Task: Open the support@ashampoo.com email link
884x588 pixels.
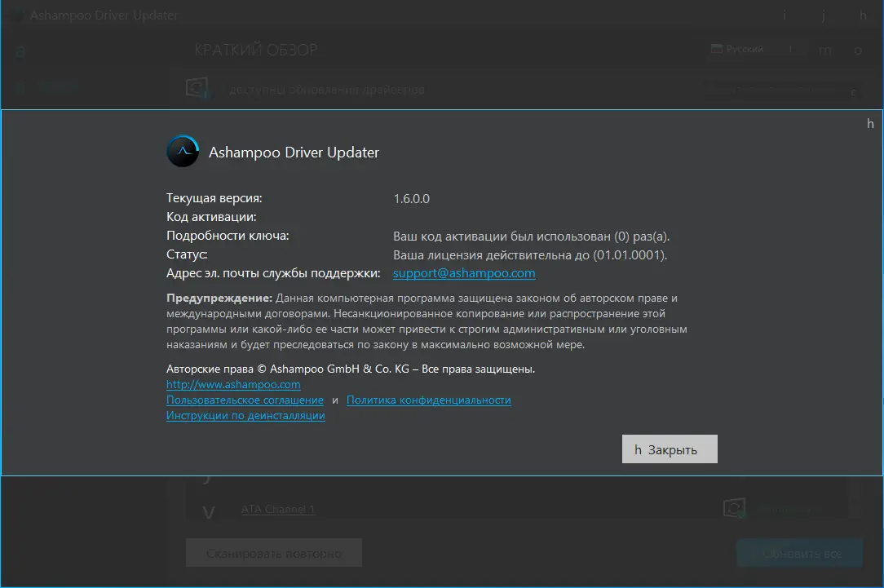Action: [x=463, y=272]
